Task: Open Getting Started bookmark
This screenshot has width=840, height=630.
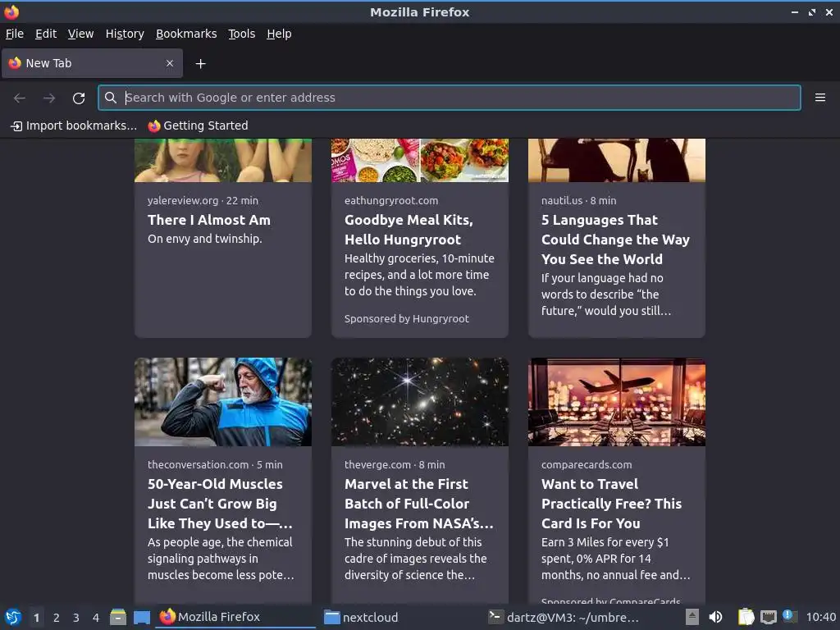Action: [198, 126]
